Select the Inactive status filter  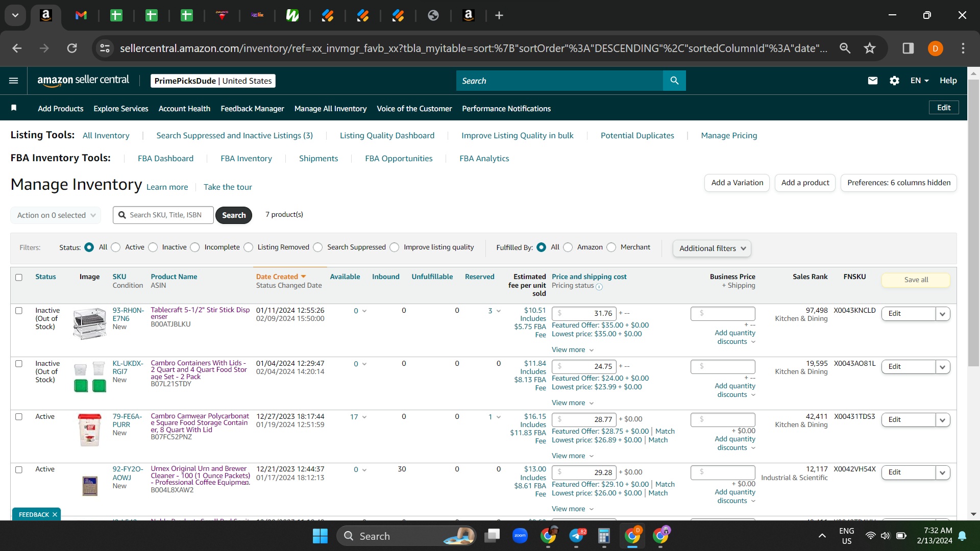(153, 247)
